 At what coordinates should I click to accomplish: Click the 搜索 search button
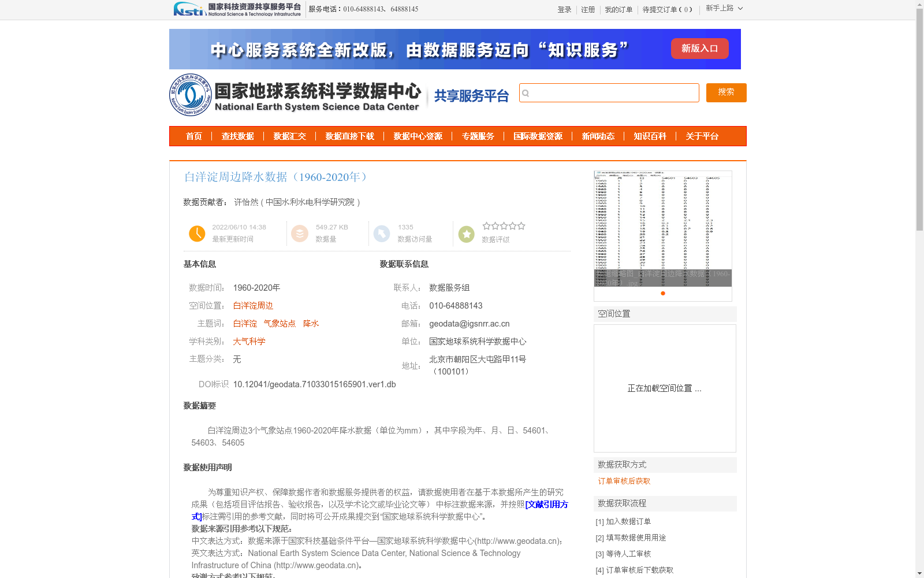pos(726,92)
